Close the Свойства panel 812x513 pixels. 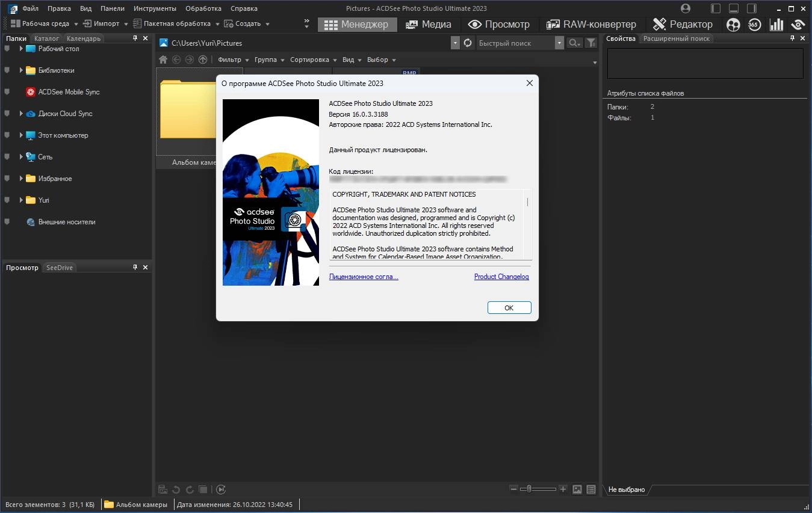click(x=803, y=38)
